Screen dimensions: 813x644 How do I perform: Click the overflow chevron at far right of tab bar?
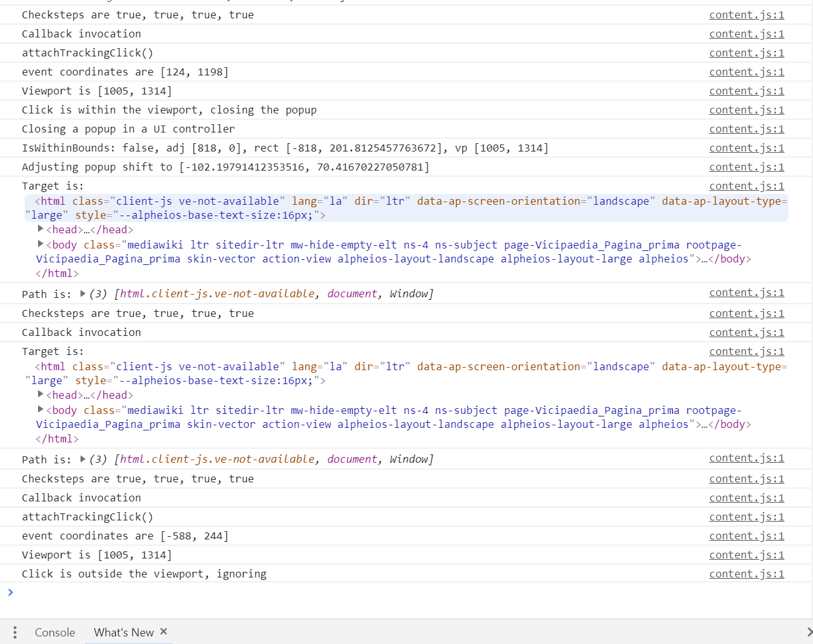[808, 632]
